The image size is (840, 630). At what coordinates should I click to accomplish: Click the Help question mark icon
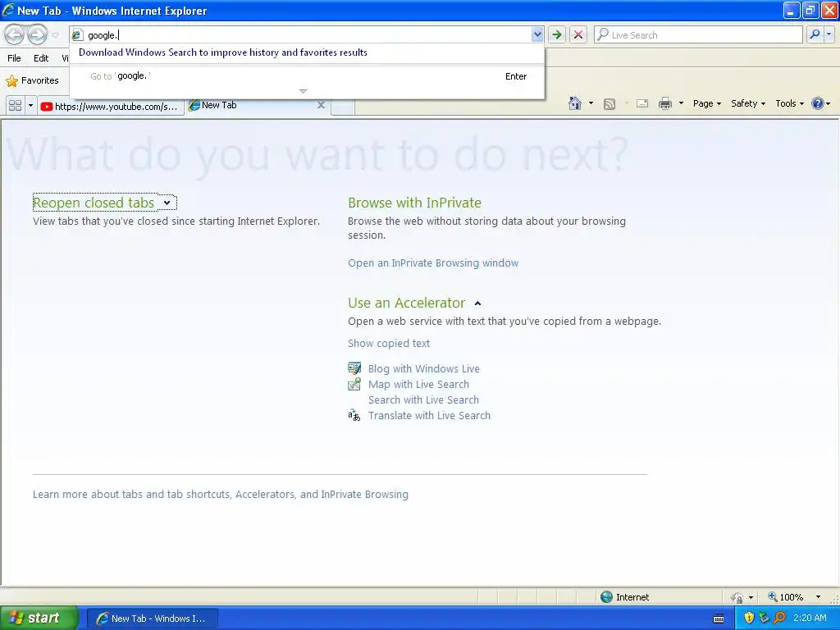click(818, 103)
